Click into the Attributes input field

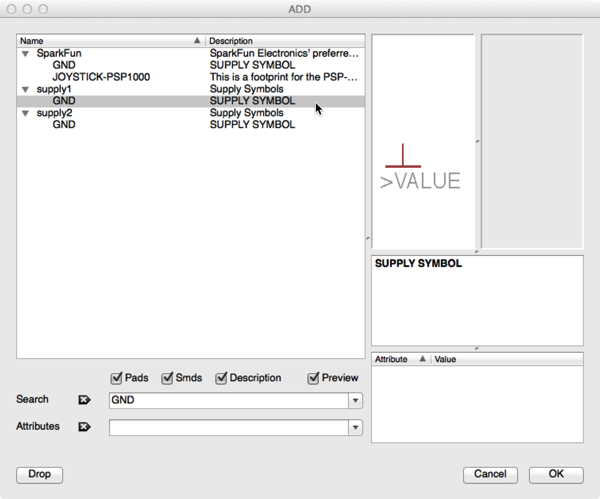click(229, 427)
